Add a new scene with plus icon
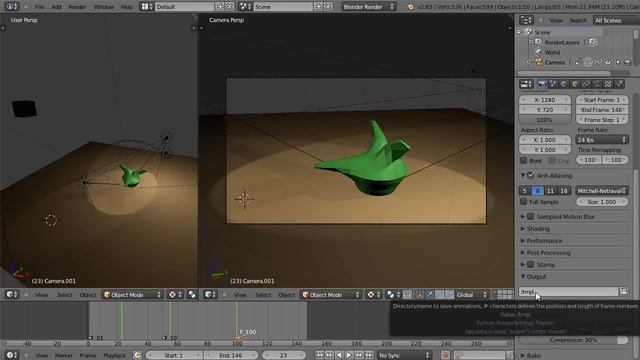640x360 pixels. (x=318, y=7)
